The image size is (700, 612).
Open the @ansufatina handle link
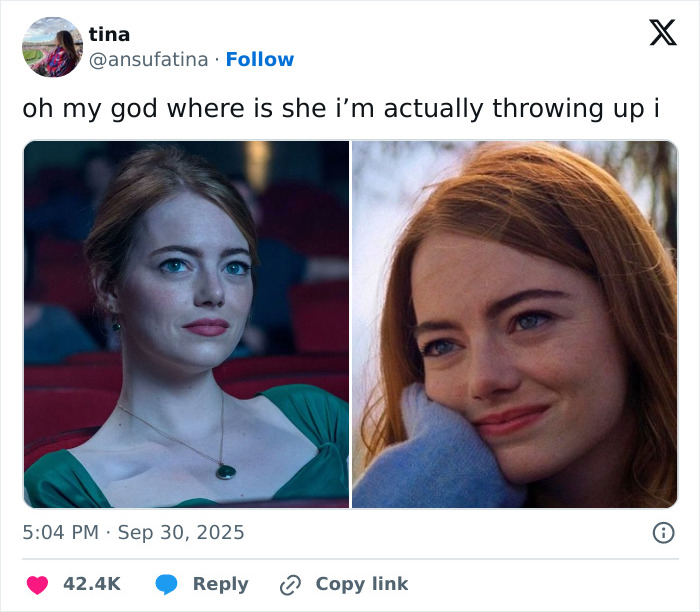click(x=149, y=60)
